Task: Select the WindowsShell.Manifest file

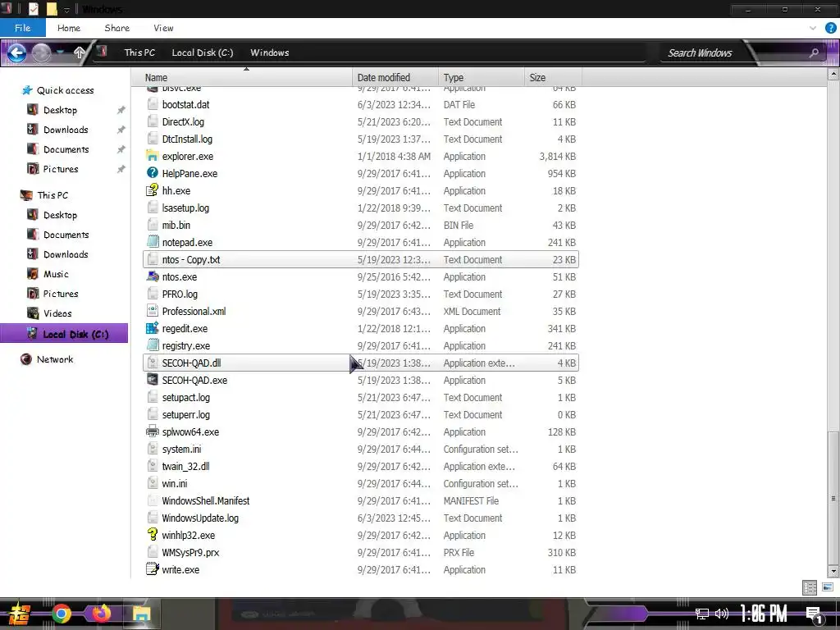Action: point(361,501)
